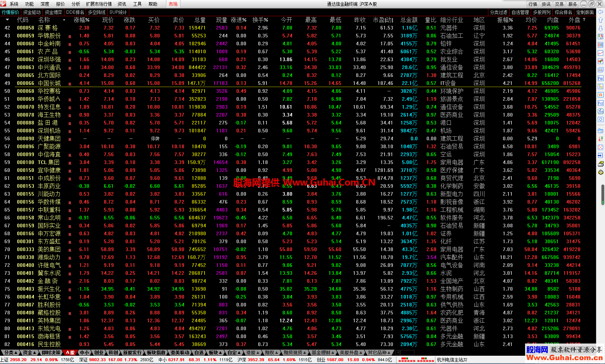Select the 即时决策 bottom tab
605x364 pixels.
(x=51, y=352)
